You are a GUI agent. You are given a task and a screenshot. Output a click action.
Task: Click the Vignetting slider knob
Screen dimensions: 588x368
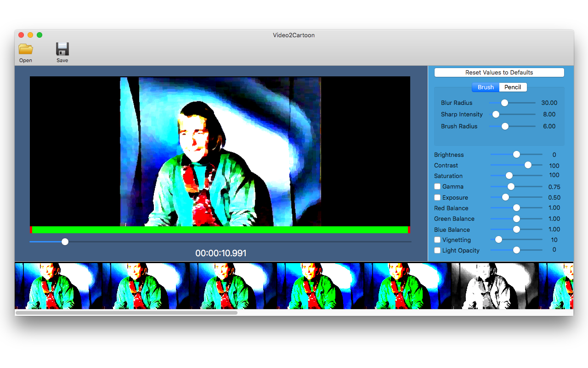click(498, 240)
